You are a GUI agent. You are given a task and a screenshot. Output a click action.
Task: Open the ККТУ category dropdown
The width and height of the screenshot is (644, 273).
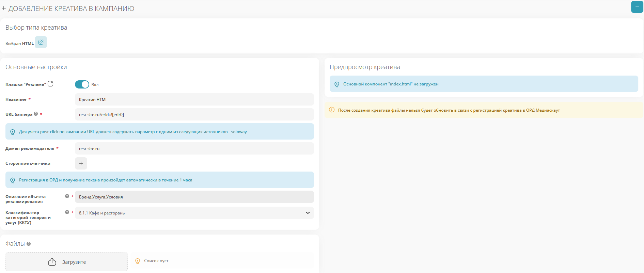[194, 213]
